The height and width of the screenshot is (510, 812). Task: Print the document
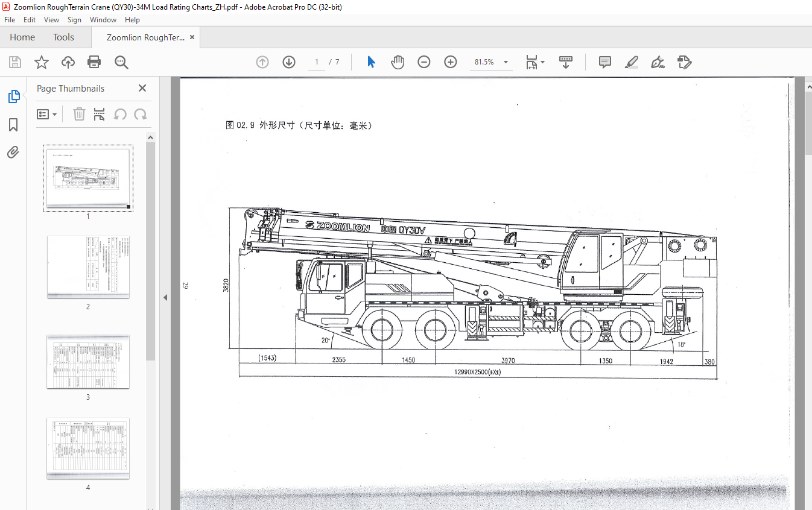click(x=94, y=62)
